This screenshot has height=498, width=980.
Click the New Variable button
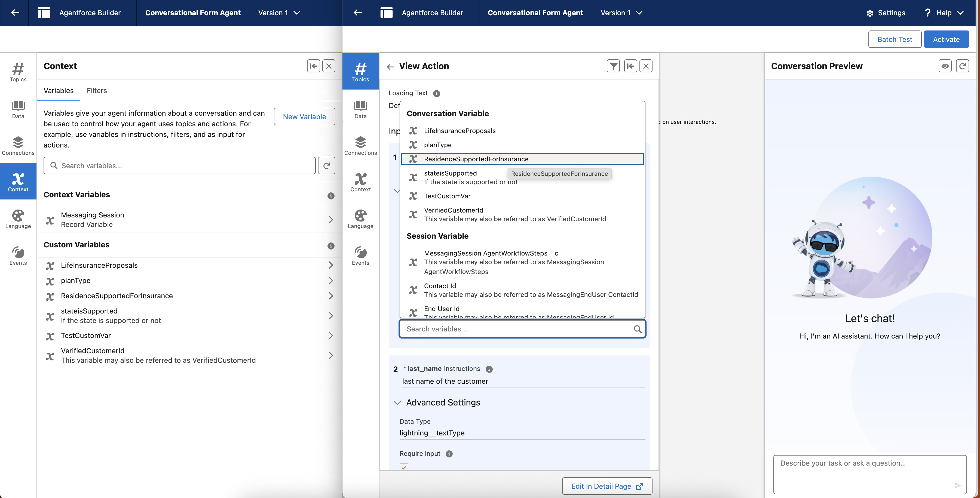[x=304, y=116]
